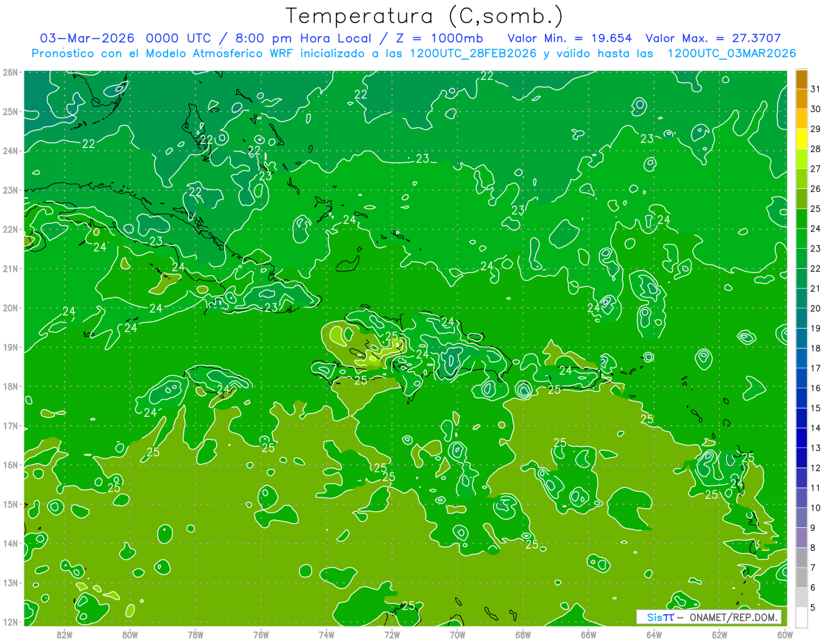834x644 pixels.
Task: Click color scale tick label '26'
Action: pos(815,189)
